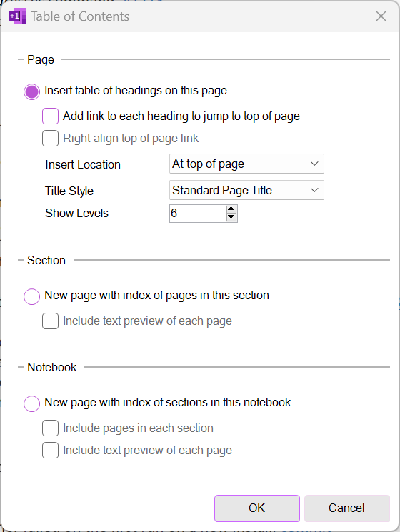400x532 pixels.
Task: Click inside the Show Levels number field
Action: [198, 214]
